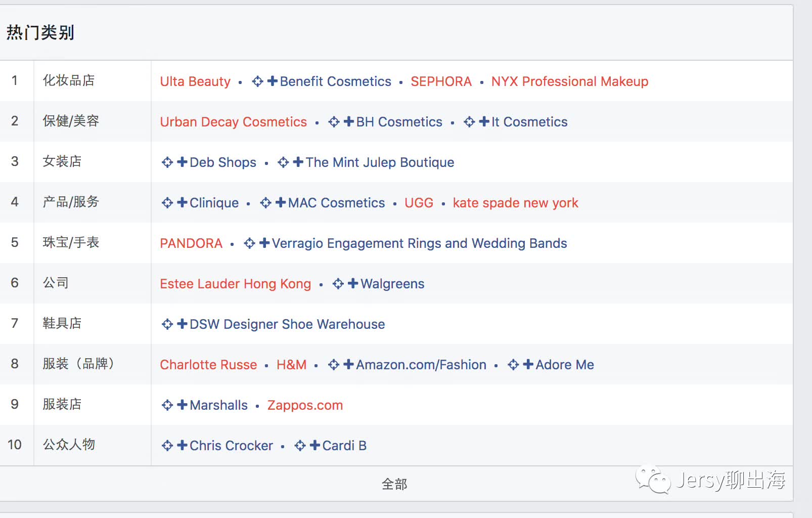Open the Zappos.com link
812x518 pixels.
pyautogui.click(x=305, y=405)
